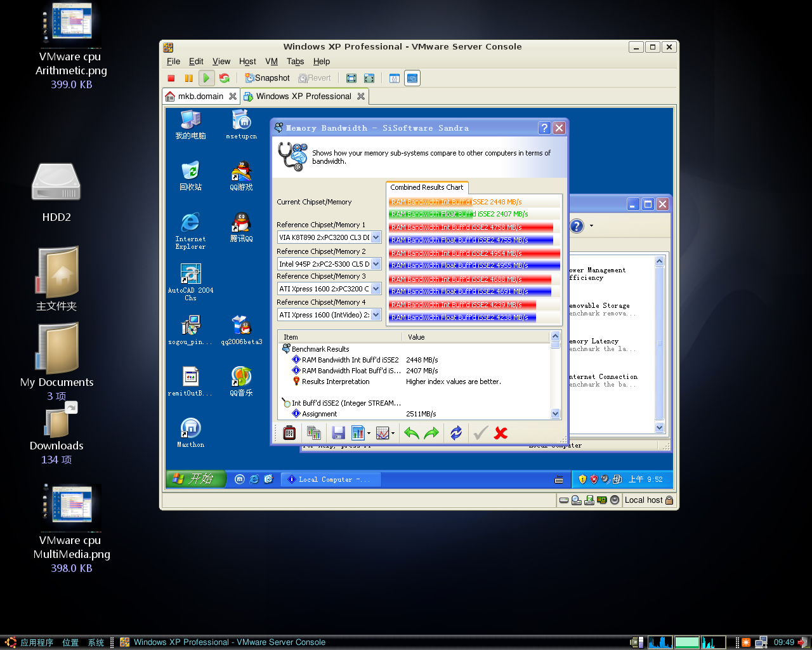812x650 pixels.
Task: Click the green back arrow
Action: [x=412, y=433]
